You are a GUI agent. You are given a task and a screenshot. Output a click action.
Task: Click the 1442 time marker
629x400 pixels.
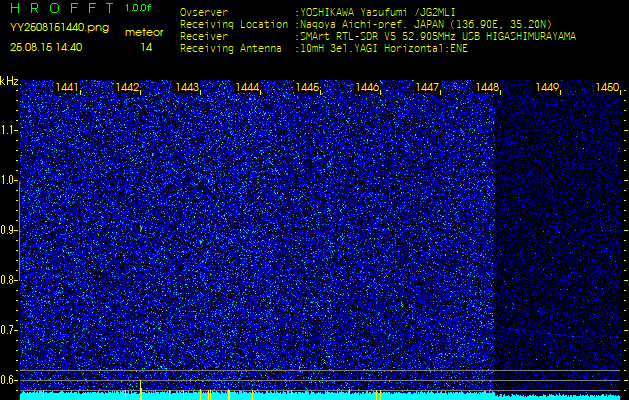(x=127, y=87)
